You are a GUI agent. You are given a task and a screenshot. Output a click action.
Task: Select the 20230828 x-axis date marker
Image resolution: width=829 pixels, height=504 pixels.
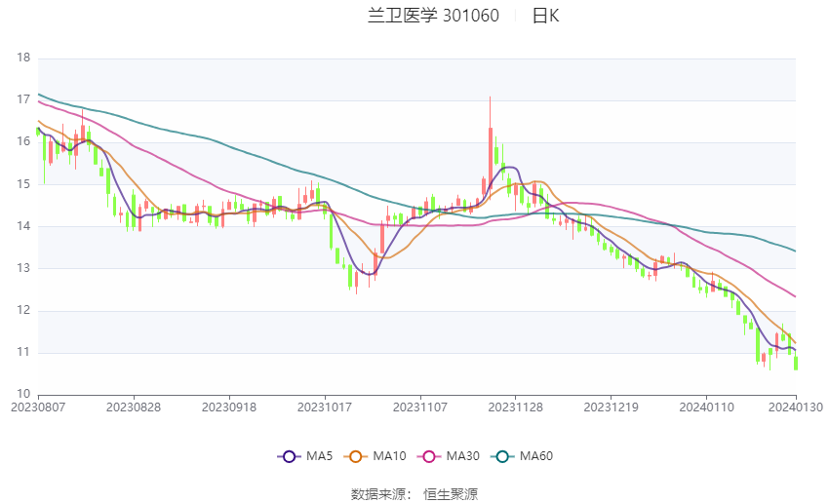point(134,407)
